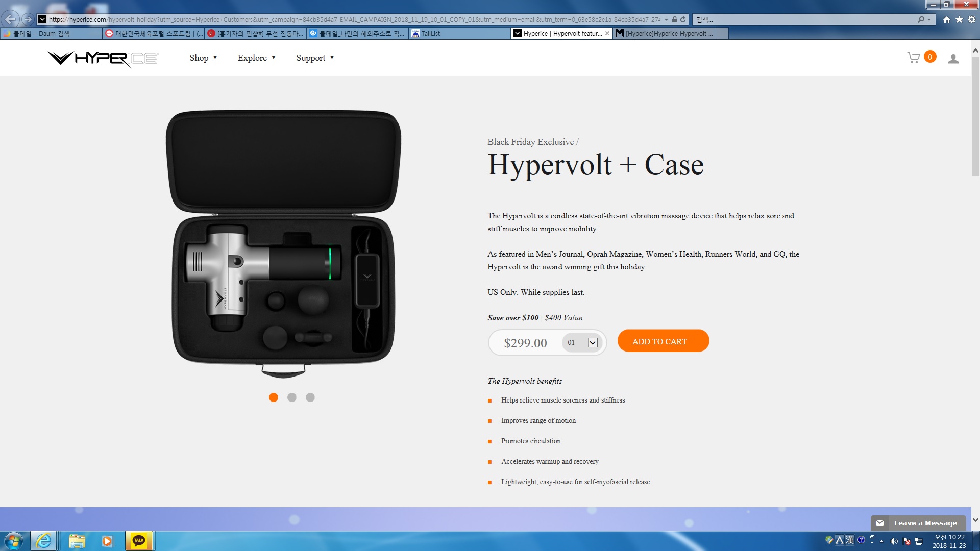980x551 pixels.
Task: Open File Explorer from taskbar
Action: (x=77, y=541)
